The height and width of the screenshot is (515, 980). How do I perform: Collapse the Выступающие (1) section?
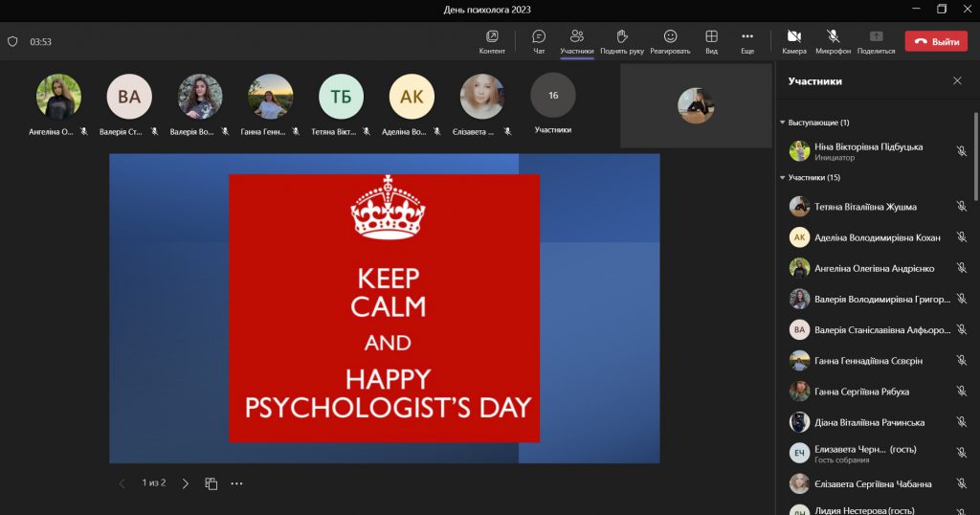783,123
